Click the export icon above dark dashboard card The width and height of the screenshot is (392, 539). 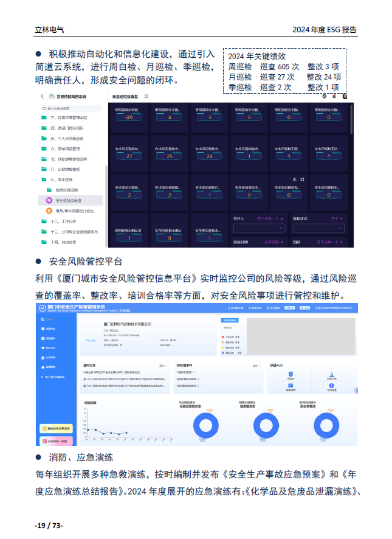(294, 179)
